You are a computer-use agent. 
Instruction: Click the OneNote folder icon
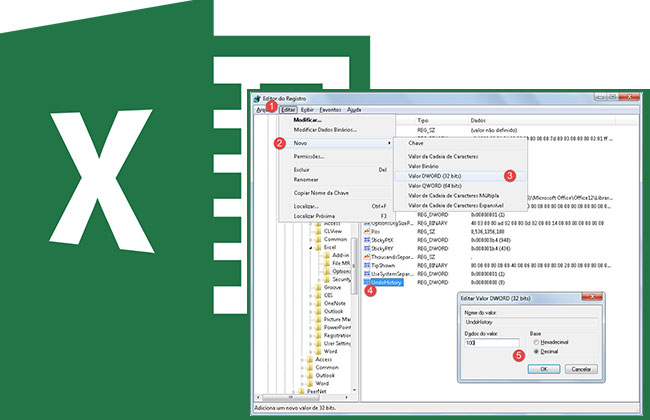318,303
